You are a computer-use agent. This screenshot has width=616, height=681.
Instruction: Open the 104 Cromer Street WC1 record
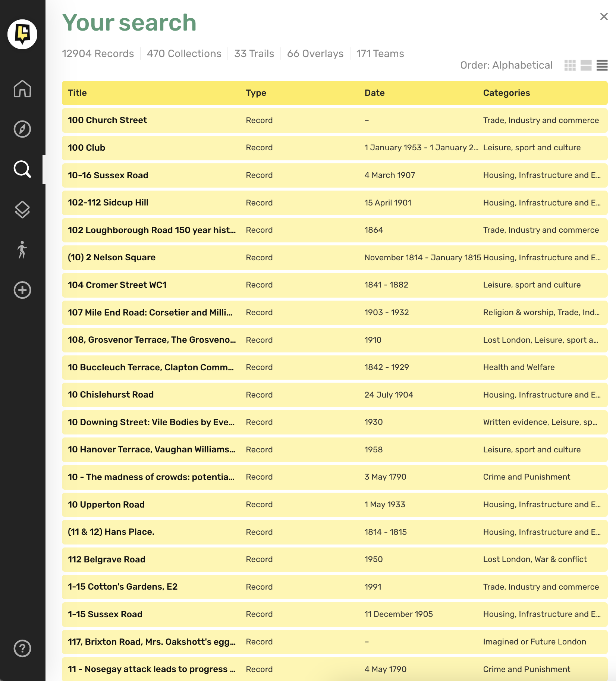117,285
